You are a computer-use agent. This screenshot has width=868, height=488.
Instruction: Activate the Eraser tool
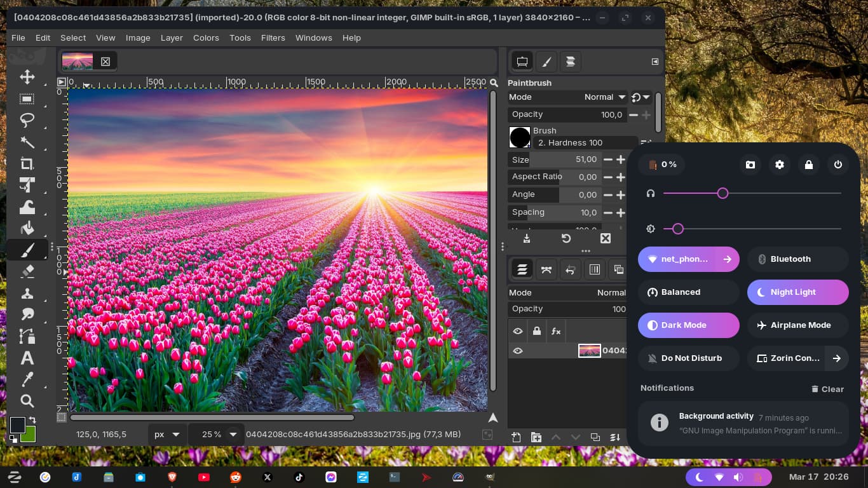(27, 271)
